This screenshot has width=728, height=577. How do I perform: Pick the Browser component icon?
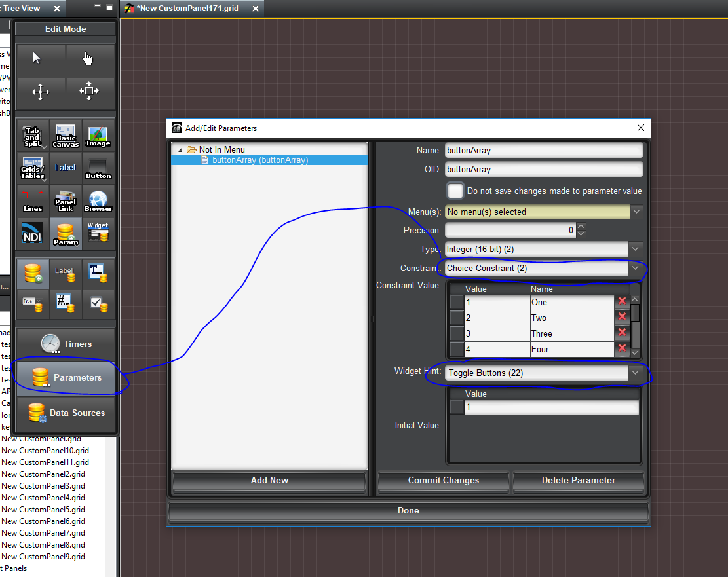98,200
